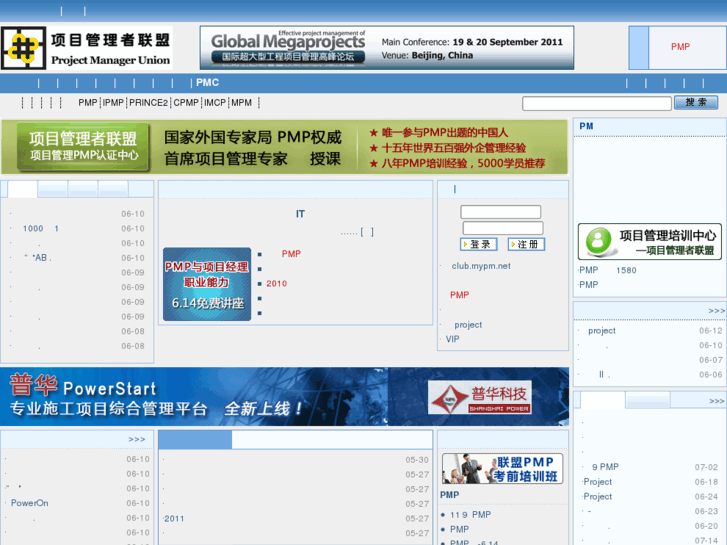Open the PM panel heading
The width and height of the screenshot is (727, 545).
pyautogui.click(x=586, y=126)
